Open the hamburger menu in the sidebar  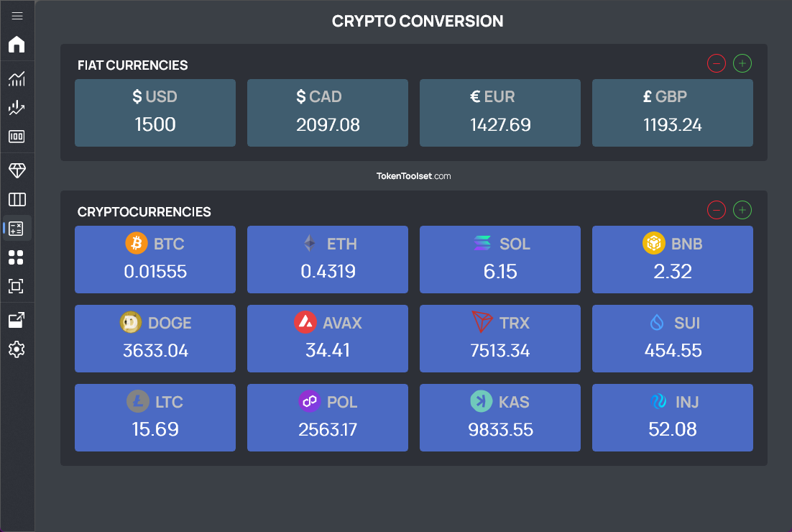pos(17,16)
